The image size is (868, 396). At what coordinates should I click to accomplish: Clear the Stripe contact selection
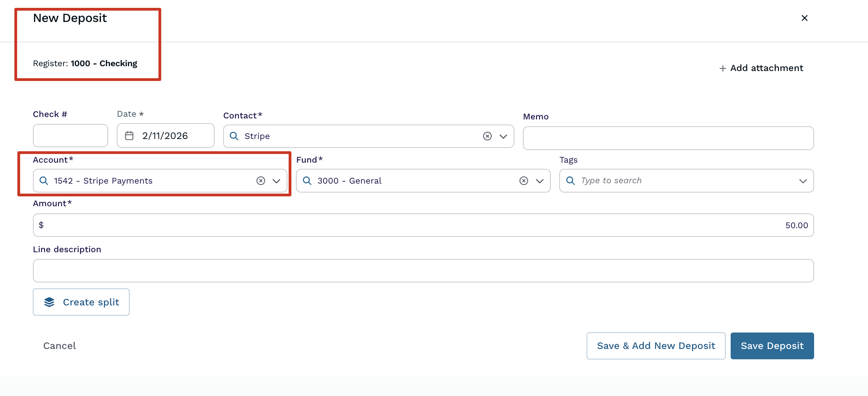point(487,136)
